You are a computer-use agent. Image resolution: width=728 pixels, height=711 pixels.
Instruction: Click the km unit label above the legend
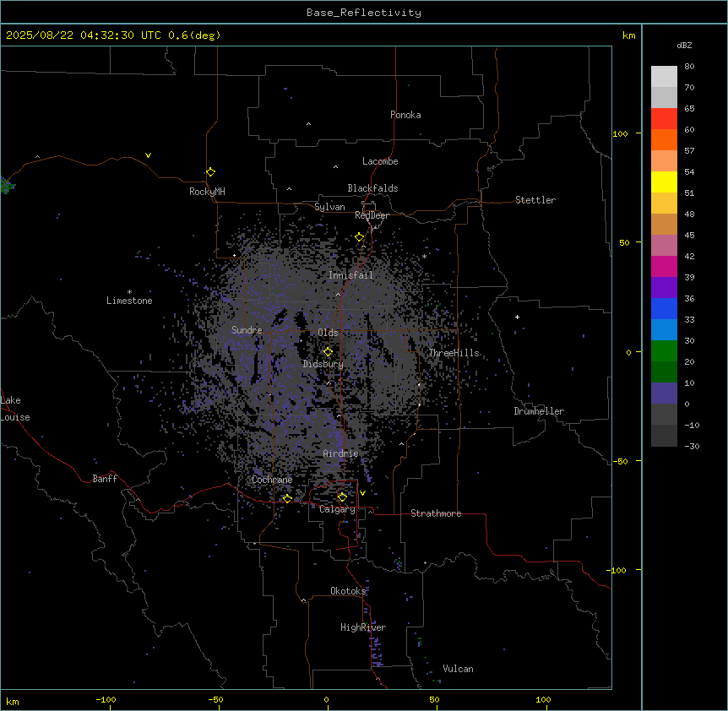pyautogui.click(x=628, y=35)
